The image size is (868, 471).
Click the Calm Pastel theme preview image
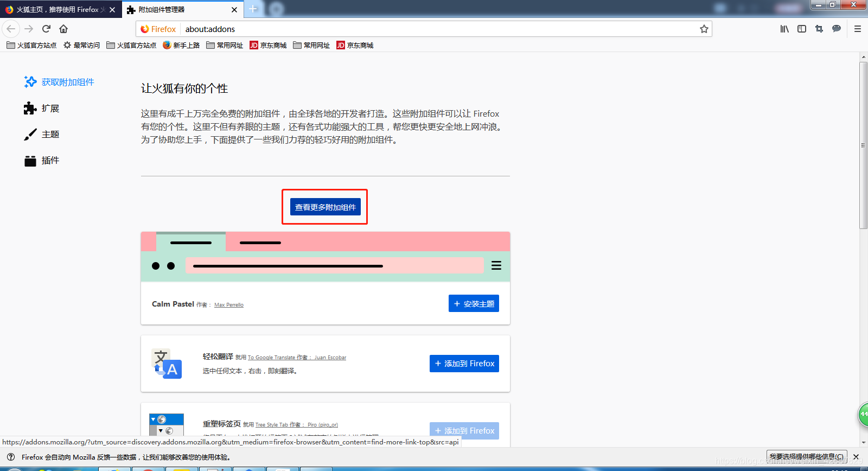click(x=325, y=257)
